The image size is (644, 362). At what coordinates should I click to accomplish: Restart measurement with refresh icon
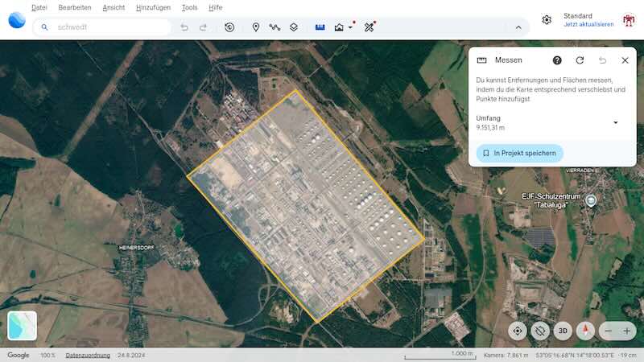[x=580, y=60]
